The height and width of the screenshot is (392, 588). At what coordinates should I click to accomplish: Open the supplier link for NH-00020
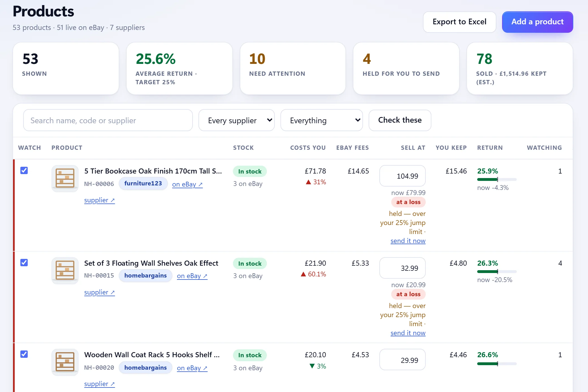click(x=100, y=384)
